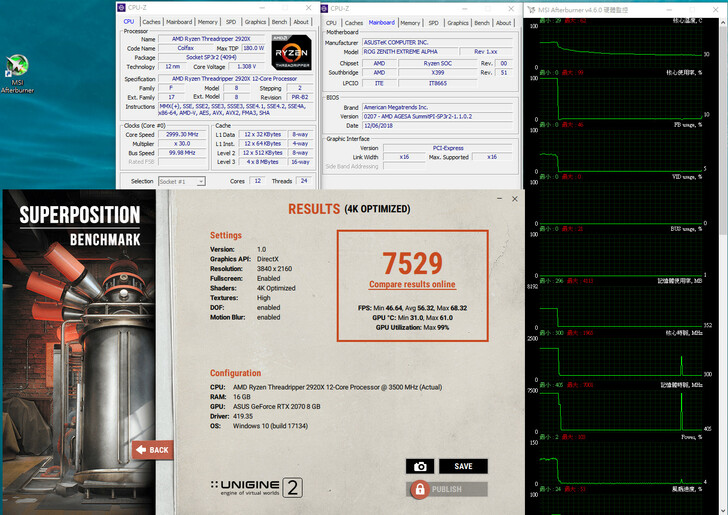The height and width of the screenshot is (515, 728).
Task: Click the left CPU-Z window title icon
Action: (124, 8)
